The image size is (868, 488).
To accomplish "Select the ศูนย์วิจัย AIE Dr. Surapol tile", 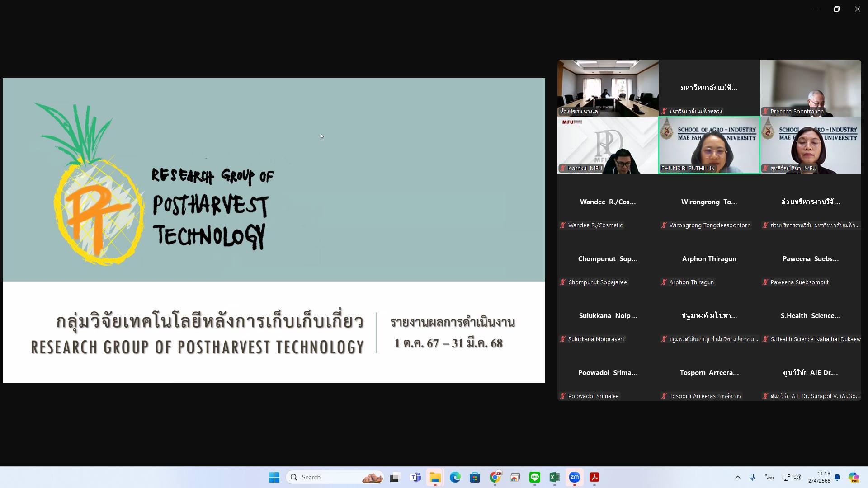I will (811, 373).
